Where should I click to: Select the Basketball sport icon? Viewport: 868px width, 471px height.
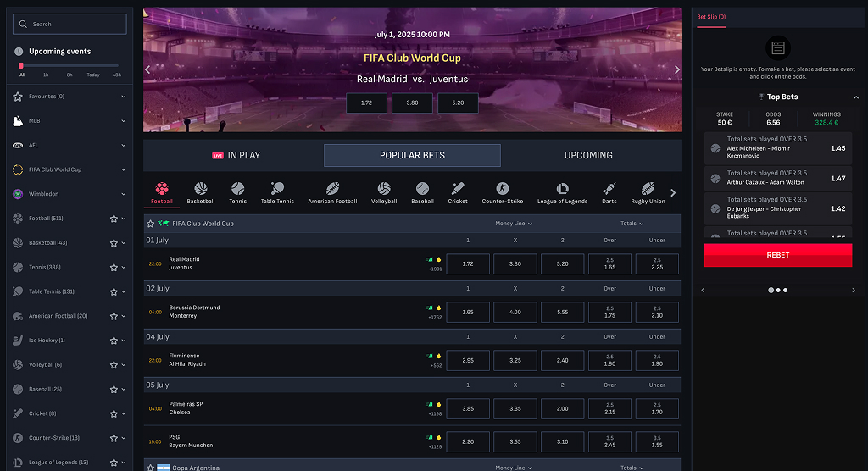(201, 189)
